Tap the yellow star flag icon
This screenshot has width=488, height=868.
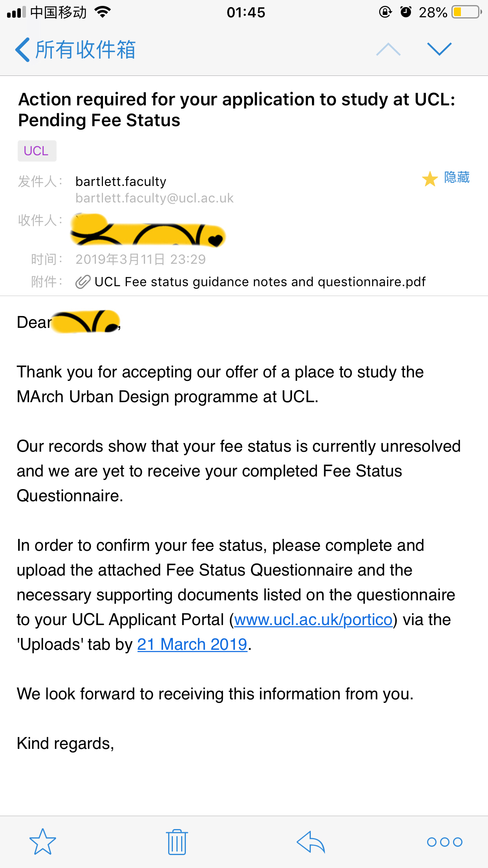coord(430,179)
